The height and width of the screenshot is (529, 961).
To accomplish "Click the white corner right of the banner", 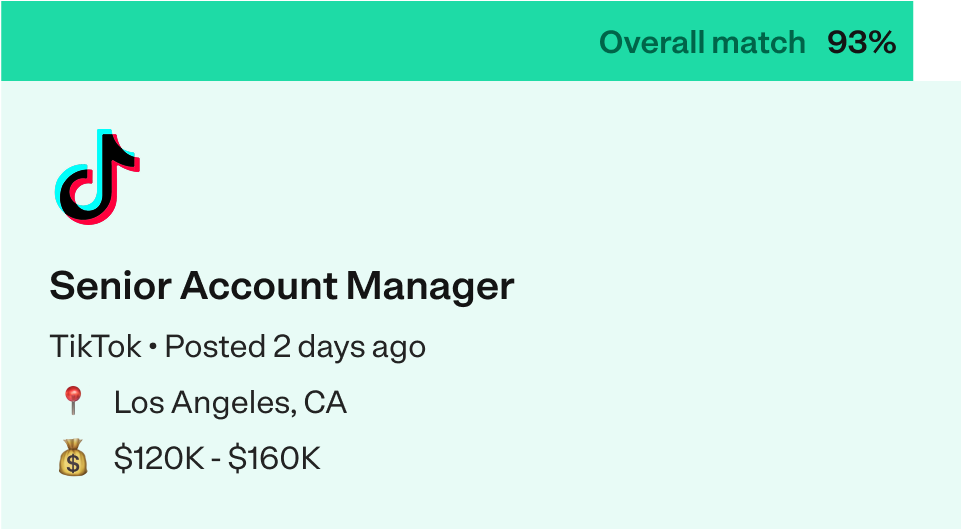I will [937, 41].
